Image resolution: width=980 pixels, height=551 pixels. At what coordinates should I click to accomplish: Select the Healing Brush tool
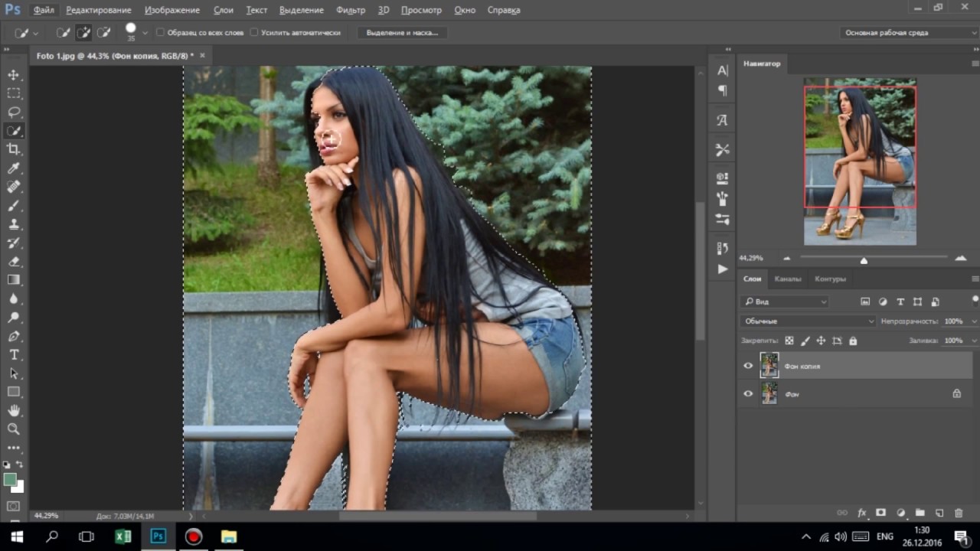point(14,187)
